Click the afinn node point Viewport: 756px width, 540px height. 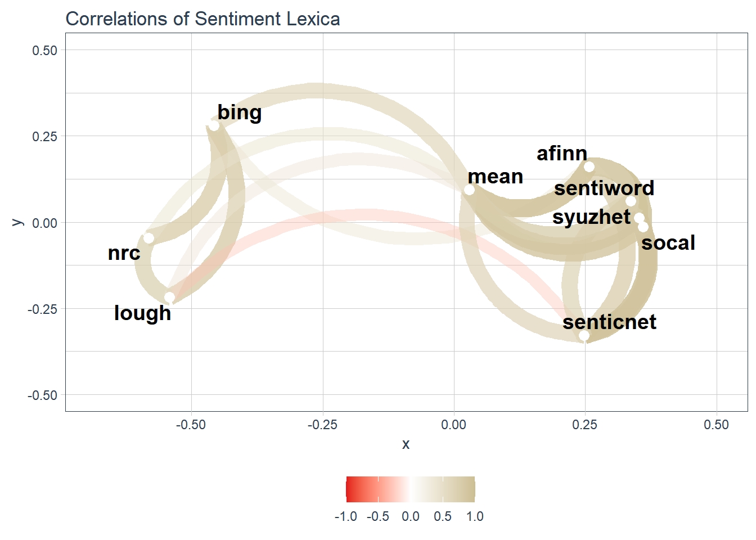[589, 166]
